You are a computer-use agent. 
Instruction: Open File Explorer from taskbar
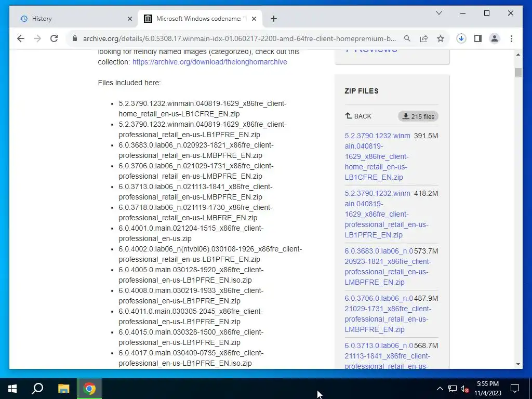click(x=63, y=389)
